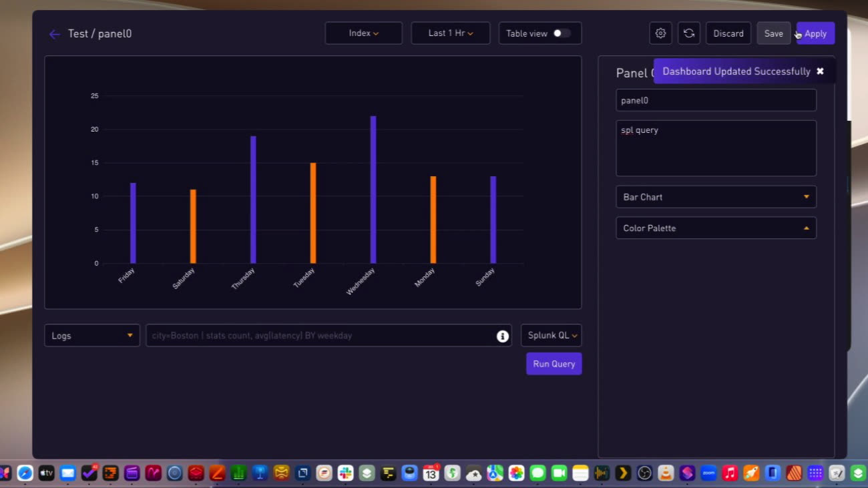
Task: Open Shortcuts from the dock
Action: pos(687,473)
